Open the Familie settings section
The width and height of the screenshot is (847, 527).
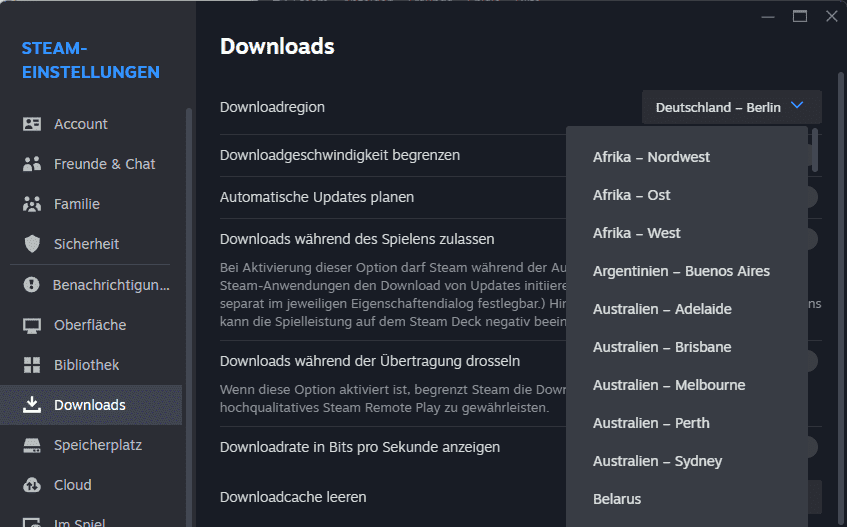pyautogui.click(x=91, y=204)
